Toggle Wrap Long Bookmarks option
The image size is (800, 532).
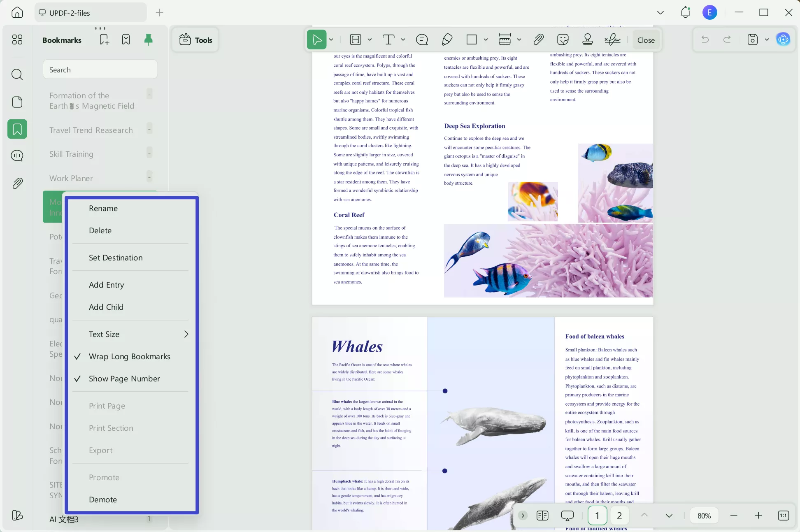point(129,356)
